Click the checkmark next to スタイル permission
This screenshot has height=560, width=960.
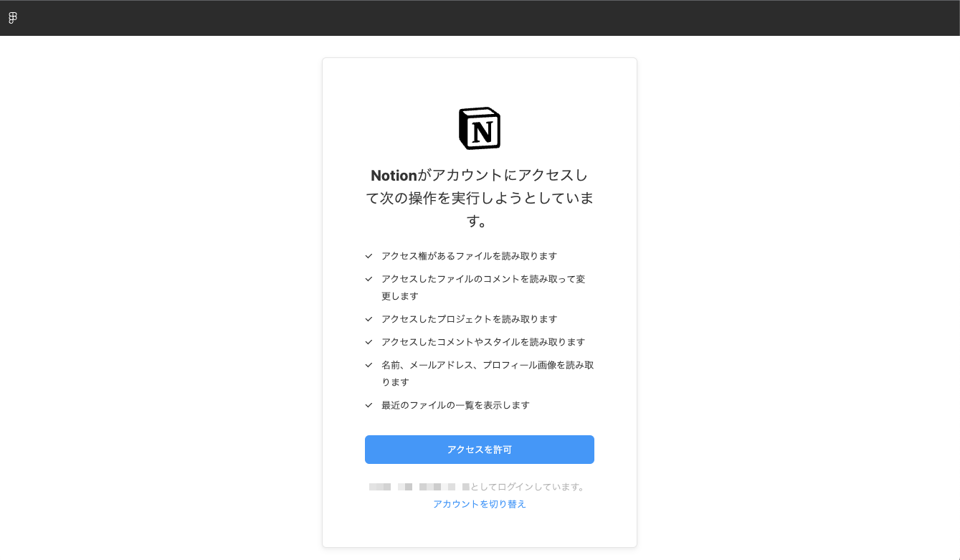click(369, 342)
